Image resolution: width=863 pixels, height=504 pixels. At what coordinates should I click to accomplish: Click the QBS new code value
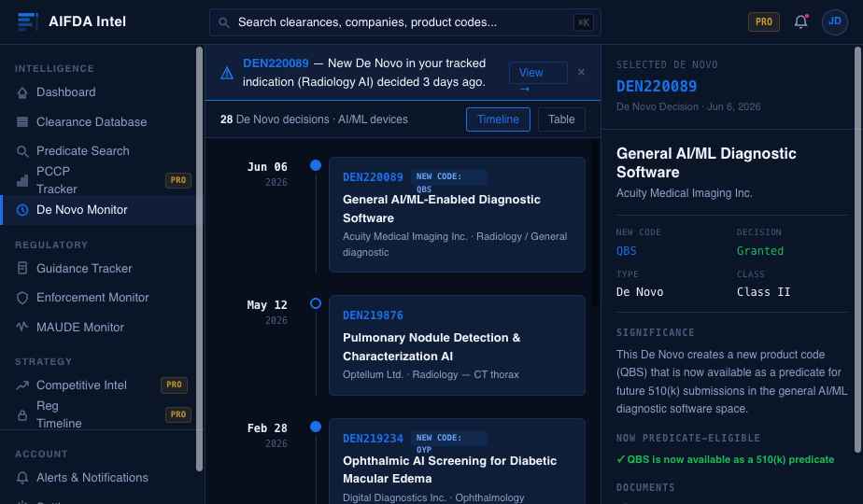coord(626,251)
